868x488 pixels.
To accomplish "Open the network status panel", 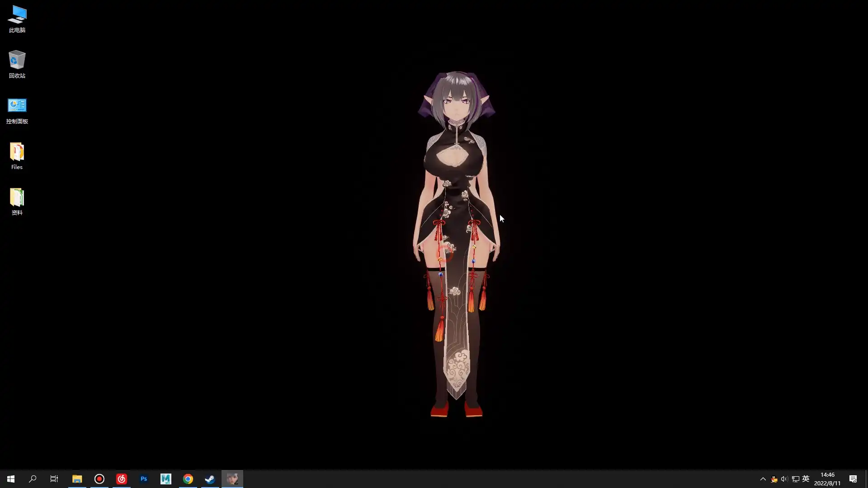I will click(795, 479).
